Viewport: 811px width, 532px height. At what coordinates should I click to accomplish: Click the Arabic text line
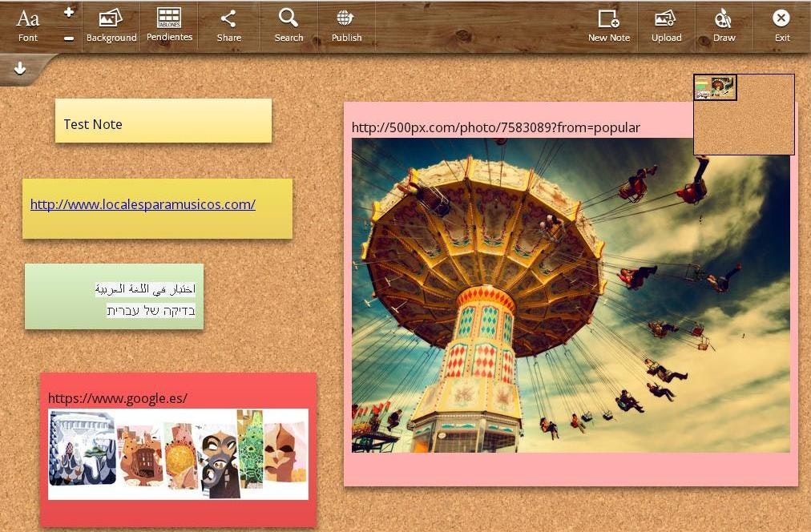point(145,289)
